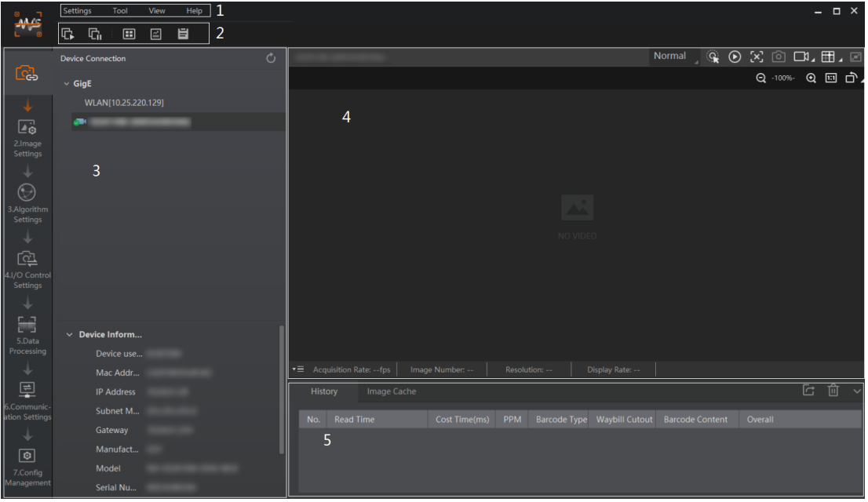This screenshot has height=502, width=868.
Task: Reset preview to 1:1 scale
Action: [831, 78]
